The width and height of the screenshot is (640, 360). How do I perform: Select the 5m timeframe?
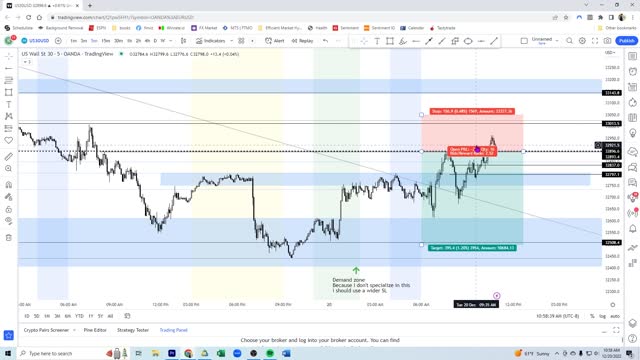pyautogui.click(x=94, y=41)
